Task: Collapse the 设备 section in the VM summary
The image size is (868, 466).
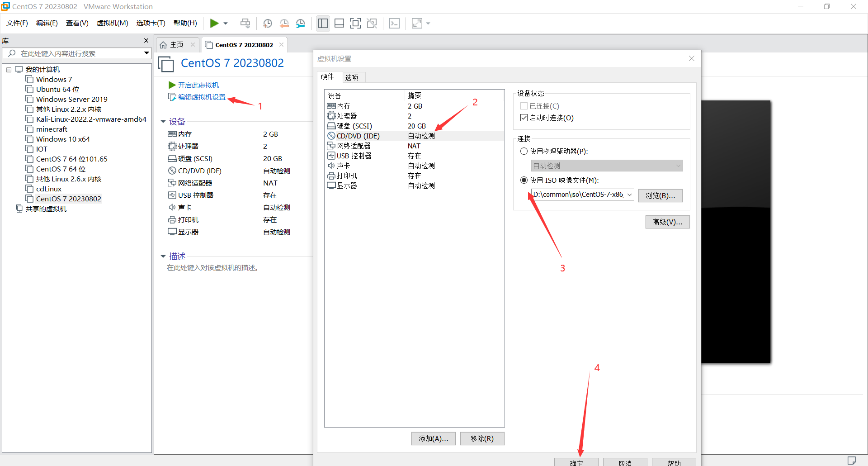Action: 163,122
